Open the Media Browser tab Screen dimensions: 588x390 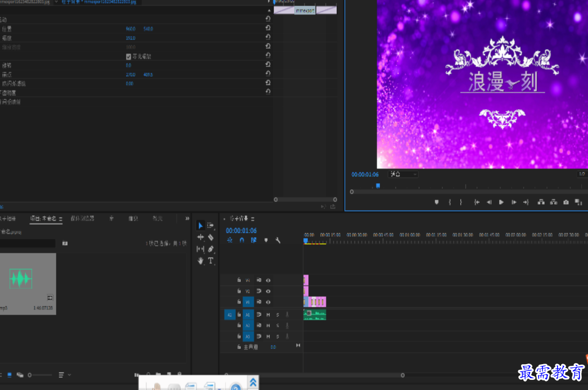pyautogui.click(x=83, y=219)
